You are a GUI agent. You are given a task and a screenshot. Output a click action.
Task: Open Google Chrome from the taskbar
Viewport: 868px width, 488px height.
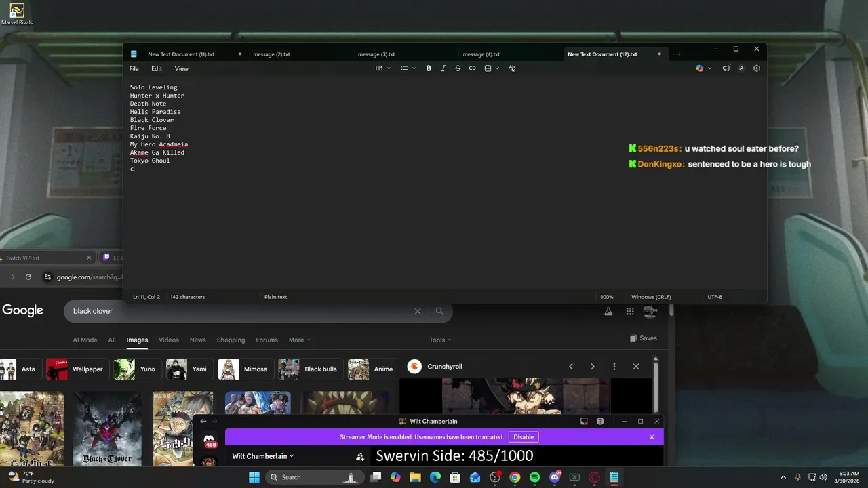pyautogui.click(x=515, y=477)
